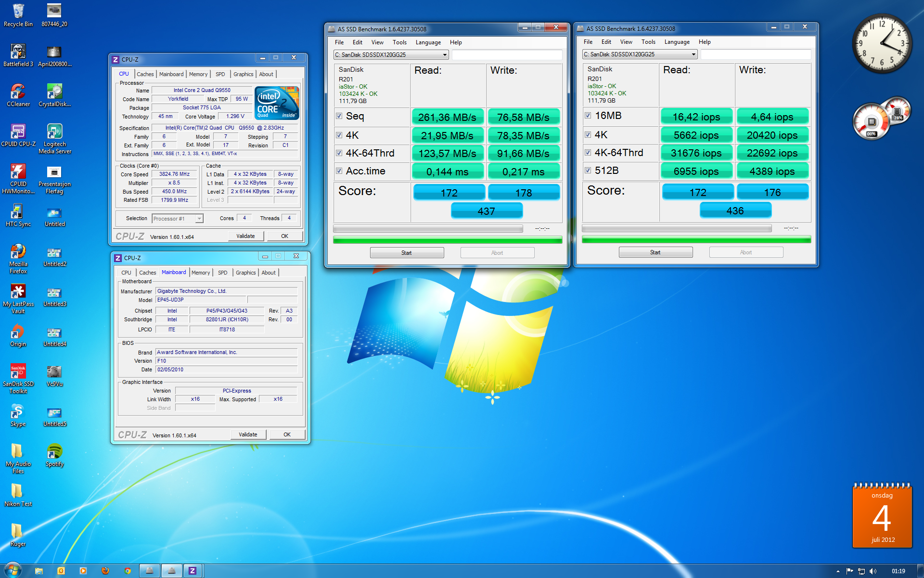Screen dimensions: 924x578
Task: Open drive dropdown in left AS SSD window
Action: 391,55
